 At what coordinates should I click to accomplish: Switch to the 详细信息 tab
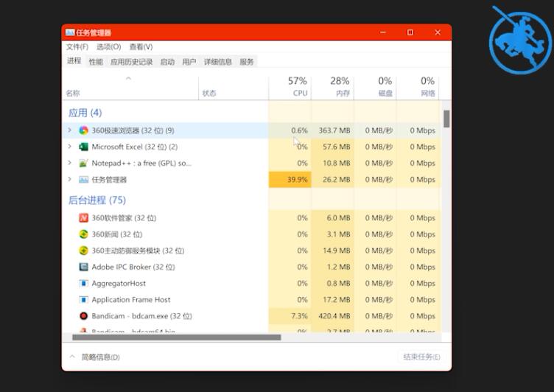[217, 62]
